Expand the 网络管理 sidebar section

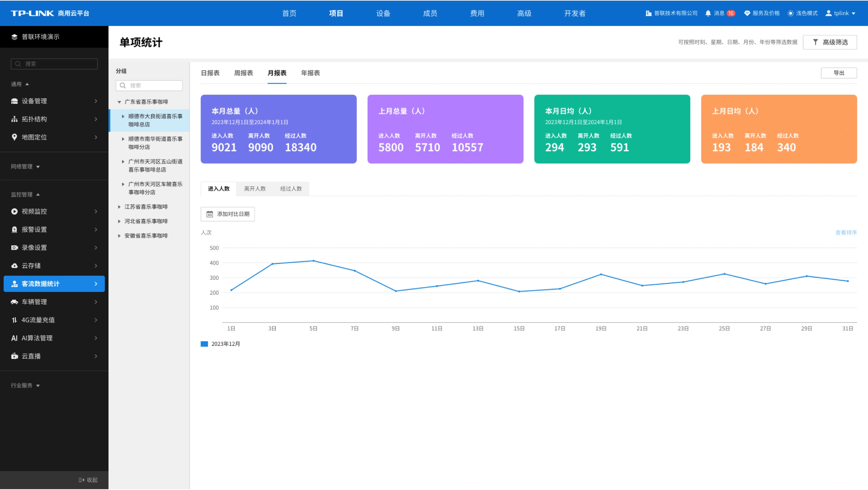[x=25, y=166]
